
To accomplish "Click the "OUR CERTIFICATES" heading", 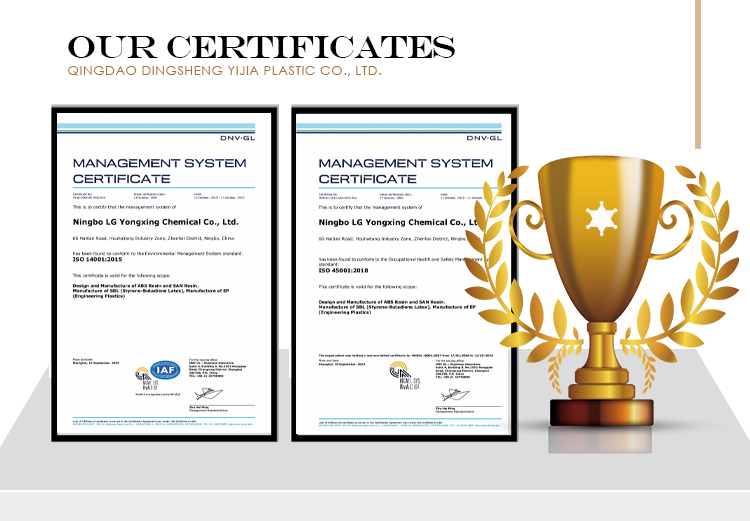I will pyautogui.click(x=260, y=48).
